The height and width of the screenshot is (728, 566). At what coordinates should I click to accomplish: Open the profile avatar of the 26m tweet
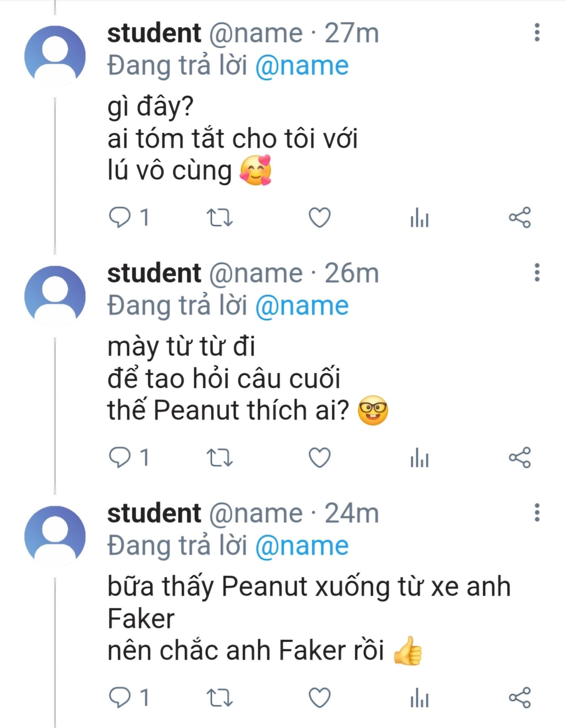pyautogui.click(x=55, y=296)
